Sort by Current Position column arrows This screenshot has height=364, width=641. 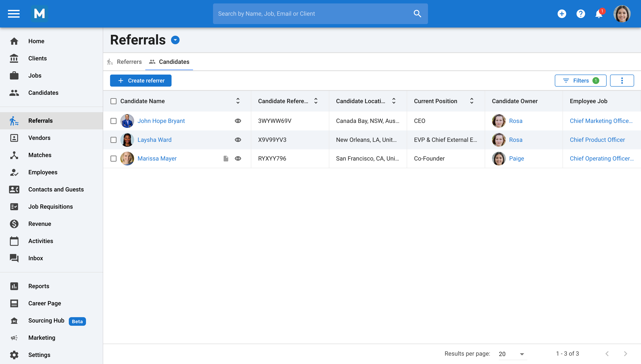point(472,101)
